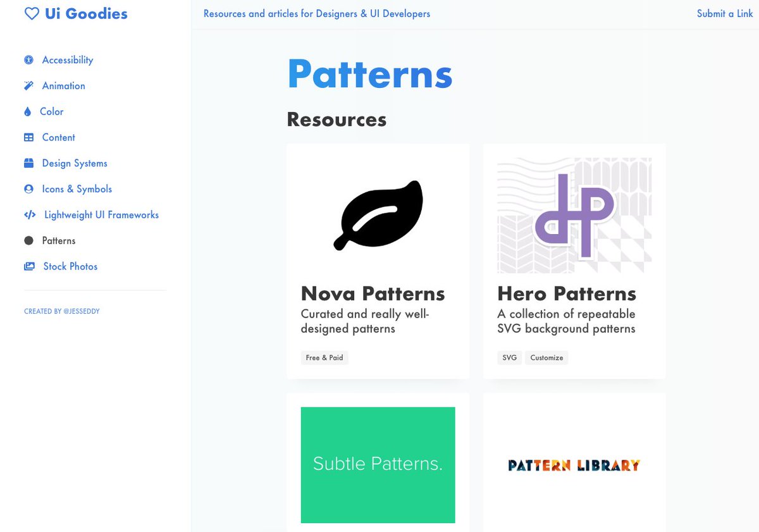Click the Color droplet icon
759x532 pixels.
27,112
